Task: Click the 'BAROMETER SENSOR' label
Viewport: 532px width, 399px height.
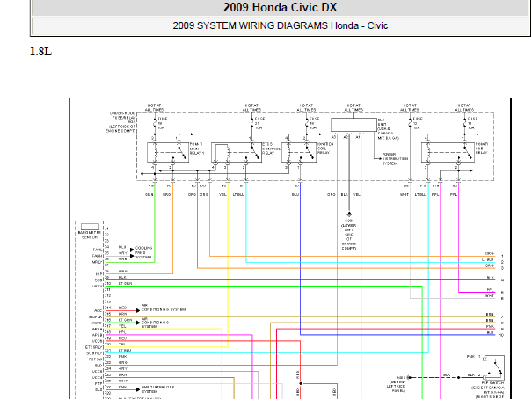Action: [89, 235]
